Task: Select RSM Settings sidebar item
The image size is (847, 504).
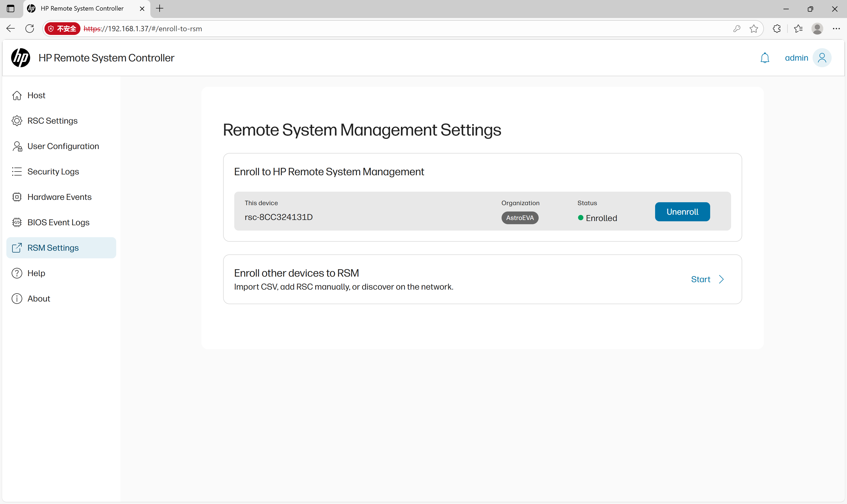Action: click(x=53, y=248)
